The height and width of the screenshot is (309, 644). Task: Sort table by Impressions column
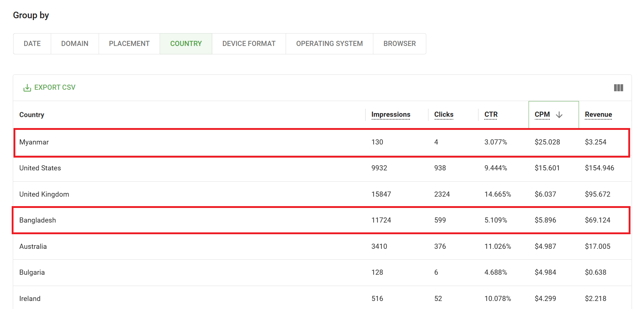[x=390, y=115]
